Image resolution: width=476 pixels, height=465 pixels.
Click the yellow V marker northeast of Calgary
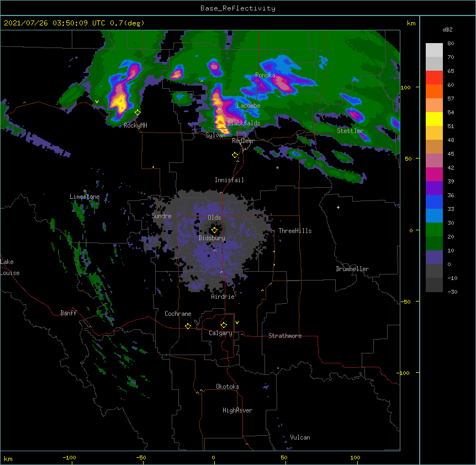pyautogui.click(x=237, y=323)
